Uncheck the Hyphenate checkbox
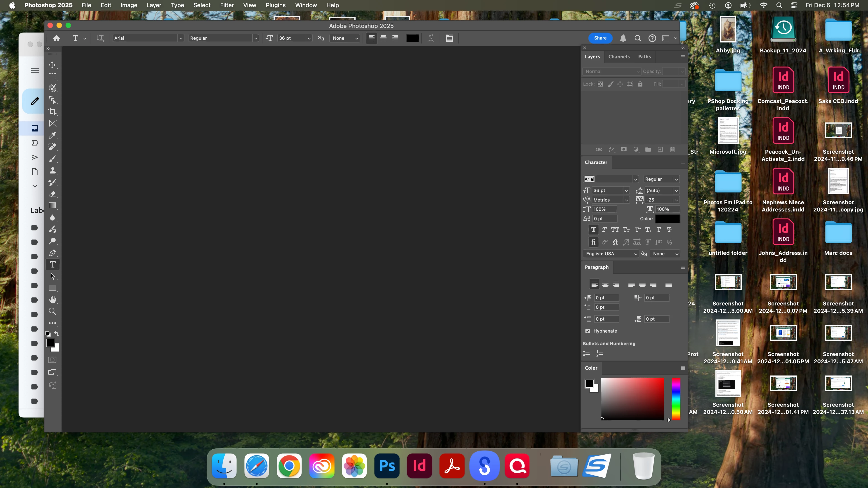868x488 pixels. point(588,331)
